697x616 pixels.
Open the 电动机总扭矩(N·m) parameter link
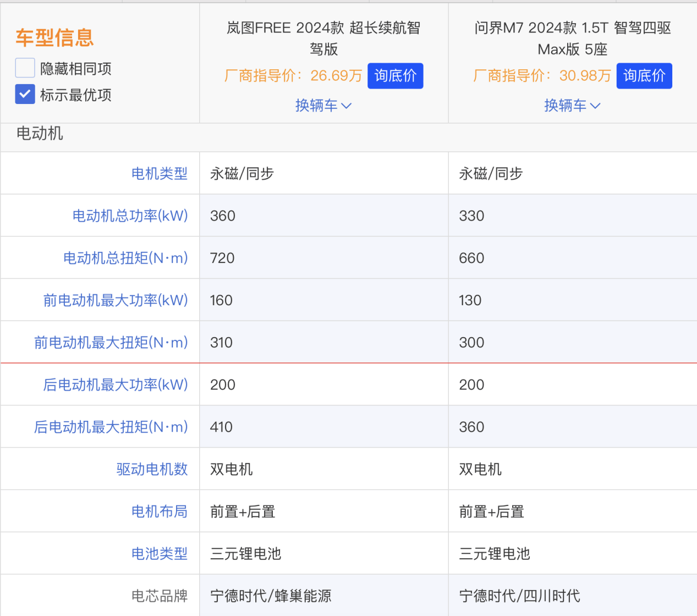pos(125,258)
